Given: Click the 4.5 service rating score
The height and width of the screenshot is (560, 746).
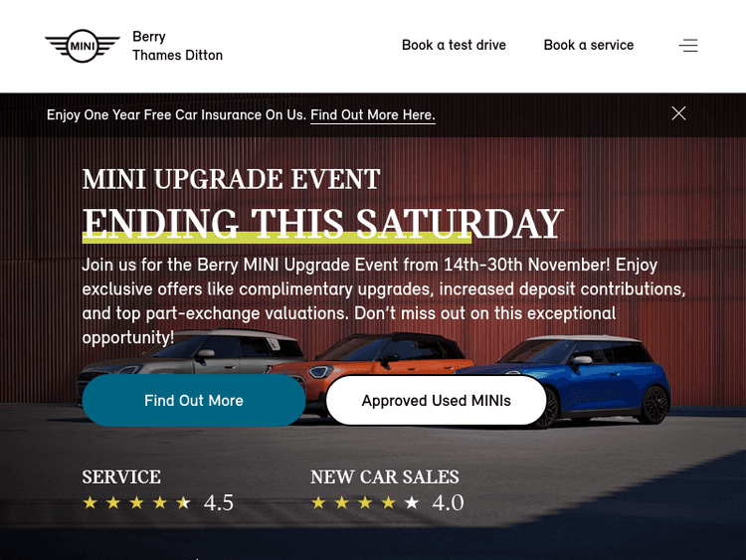Looking at the screenshot, I should coord(219,503).
